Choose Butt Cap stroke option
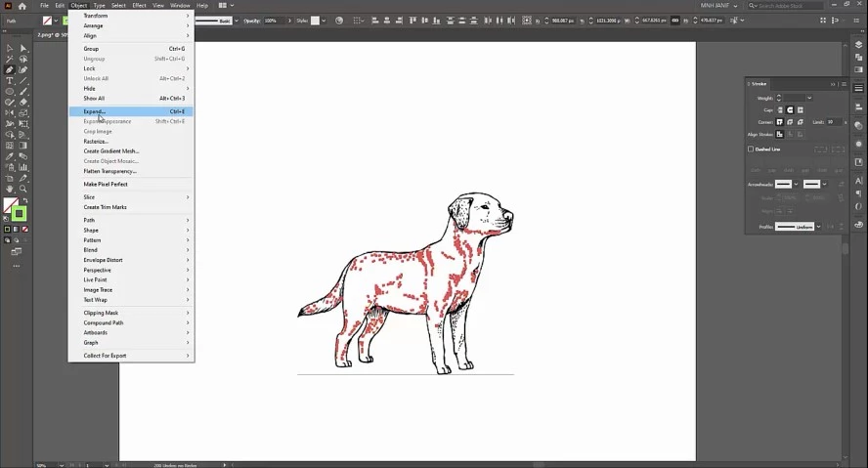This screenshot has width=868, height=468. [x=780, y=110]
